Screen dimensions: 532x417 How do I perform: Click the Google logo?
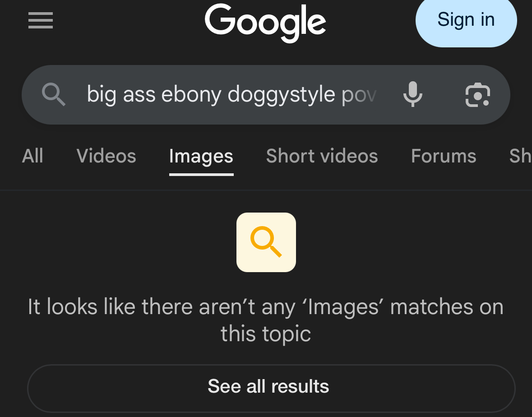(x=265, y=23)
